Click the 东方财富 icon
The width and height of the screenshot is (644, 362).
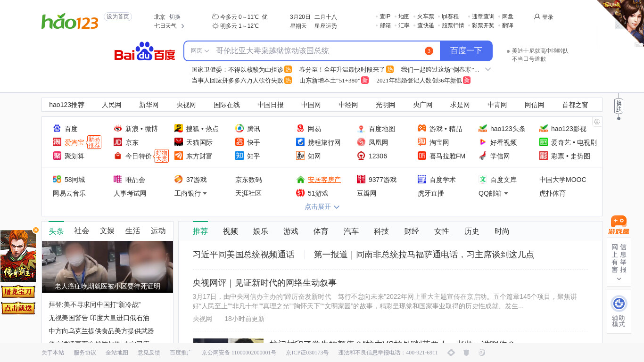(x=179, y=156)
